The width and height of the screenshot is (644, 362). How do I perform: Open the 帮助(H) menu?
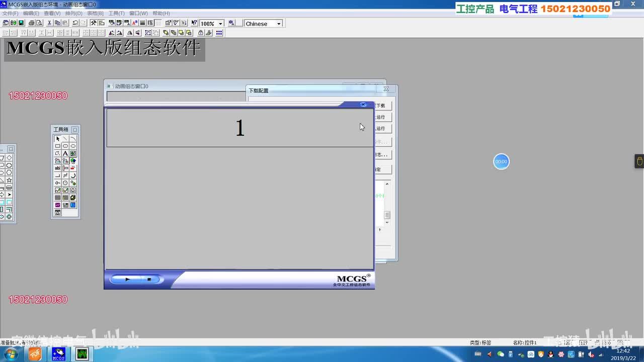pyautogui.click(x=161, y=13)
